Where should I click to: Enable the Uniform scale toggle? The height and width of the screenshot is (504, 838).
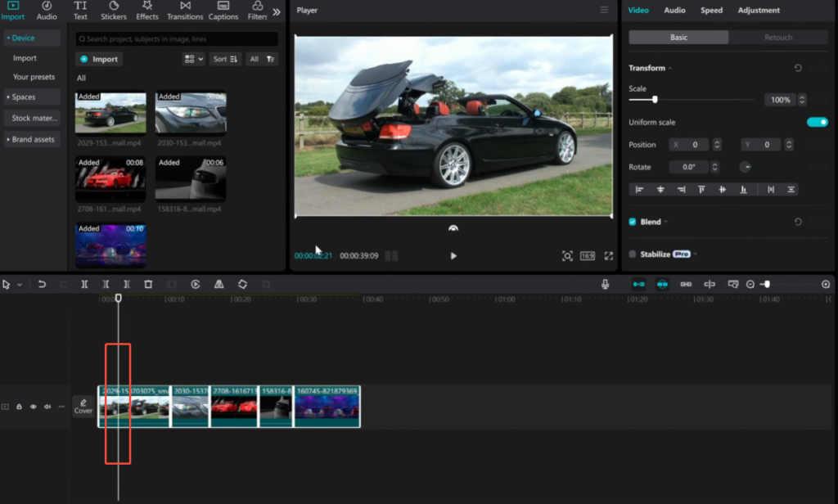click(818, 121)
